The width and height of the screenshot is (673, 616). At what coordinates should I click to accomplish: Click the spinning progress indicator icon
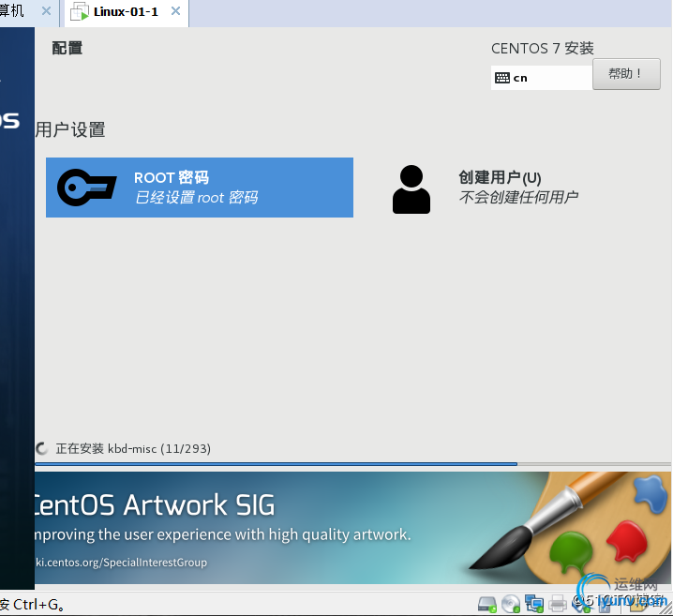pos(41,448)
